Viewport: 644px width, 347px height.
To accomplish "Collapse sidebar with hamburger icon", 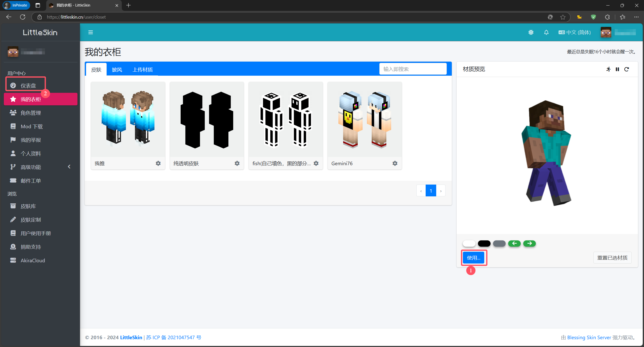I will tap(91, 32).
